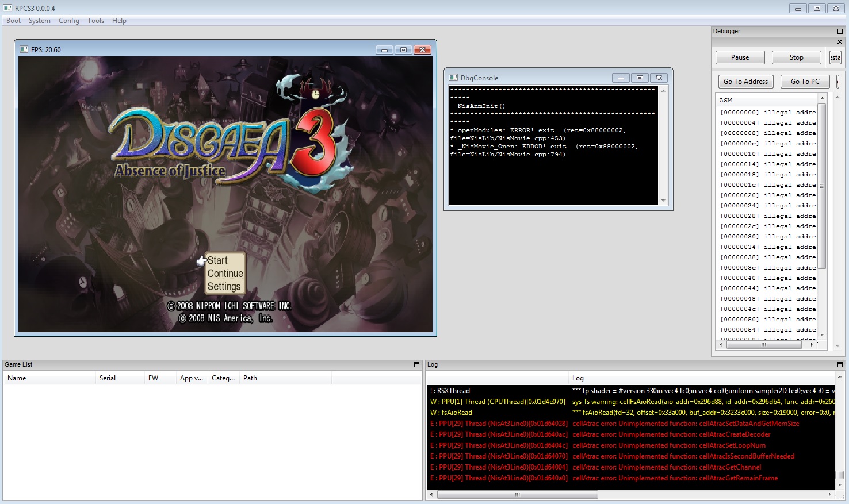This screenshot has width=849, height=504.
Task: Click the Go To PC button
Action: pos(805,82)
